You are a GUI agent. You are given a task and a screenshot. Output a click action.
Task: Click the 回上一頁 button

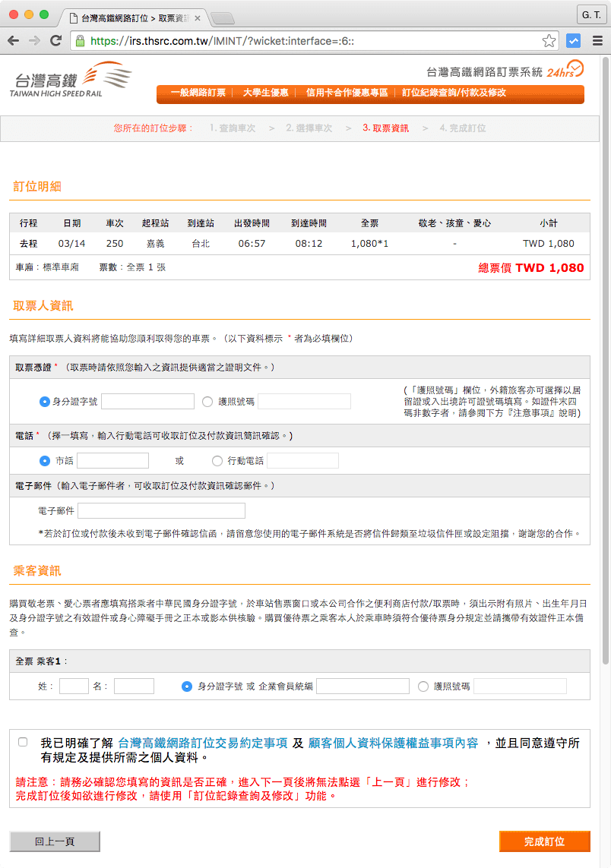tap(54, 841)
